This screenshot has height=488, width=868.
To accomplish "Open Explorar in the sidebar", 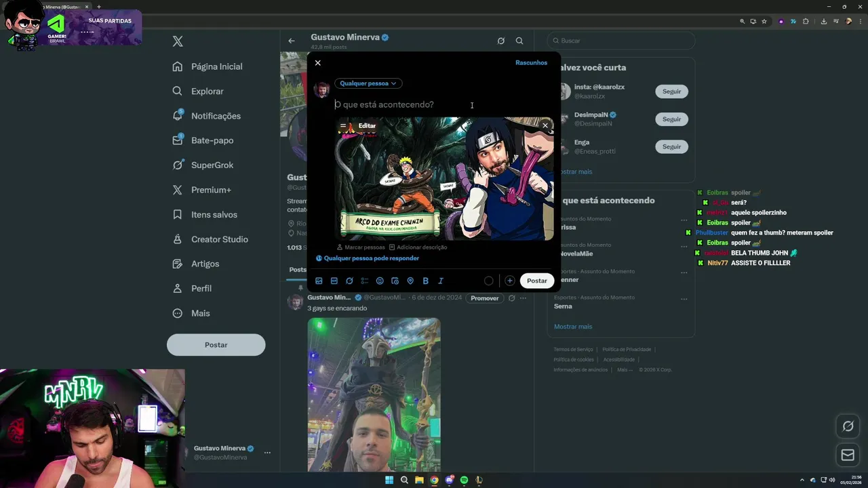I will (198, 91).
